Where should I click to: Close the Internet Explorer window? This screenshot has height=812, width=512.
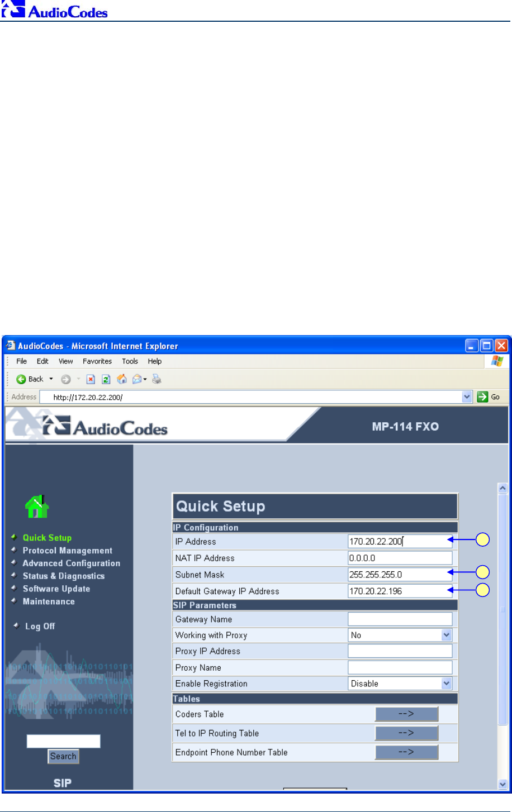(501, 346)
